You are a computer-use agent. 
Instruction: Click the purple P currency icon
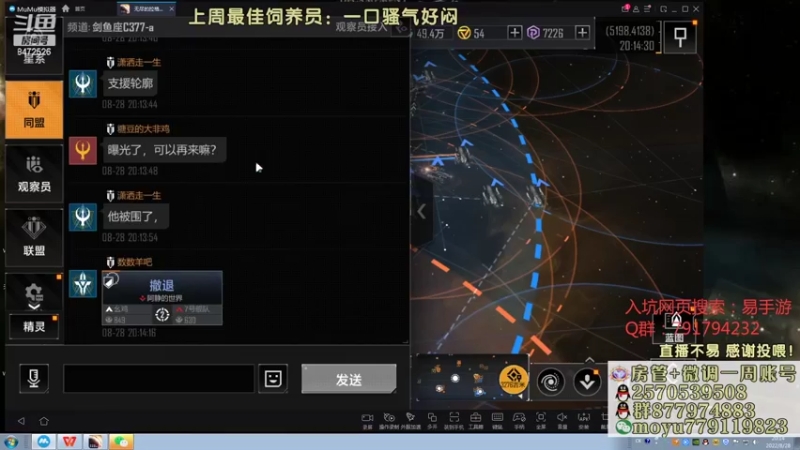(x=533, y=33)
